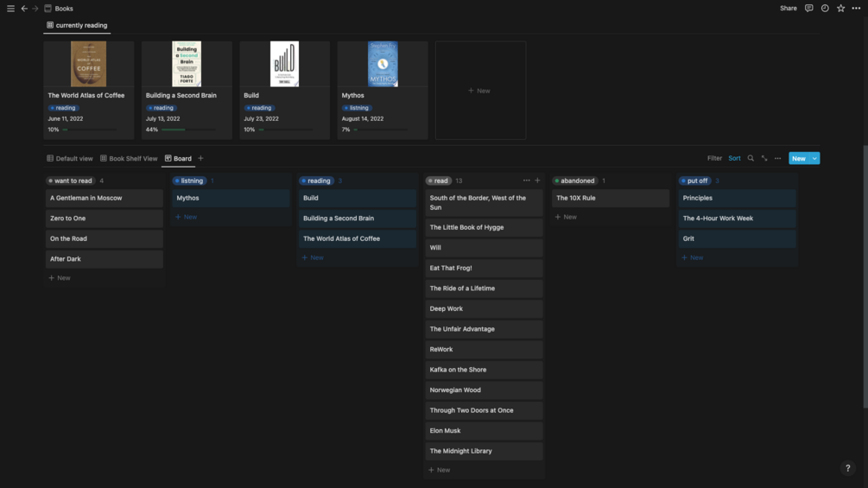Open the After Dark card
This screenshot has height=488, width=868.
click(104, 259)
